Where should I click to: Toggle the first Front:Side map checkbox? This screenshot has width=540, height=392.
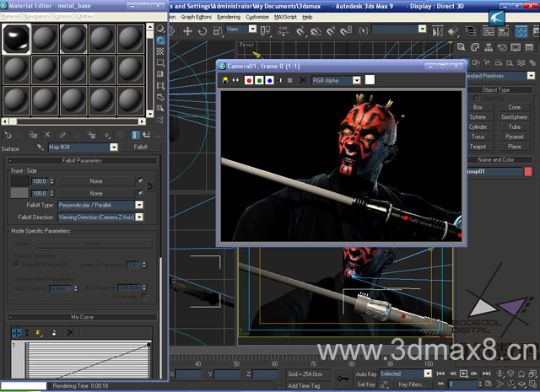point(140,180)
